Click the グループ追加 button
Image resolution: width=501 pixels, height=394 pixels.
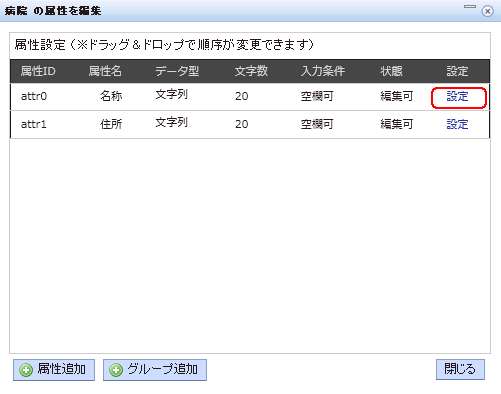(x=155, y=370)
